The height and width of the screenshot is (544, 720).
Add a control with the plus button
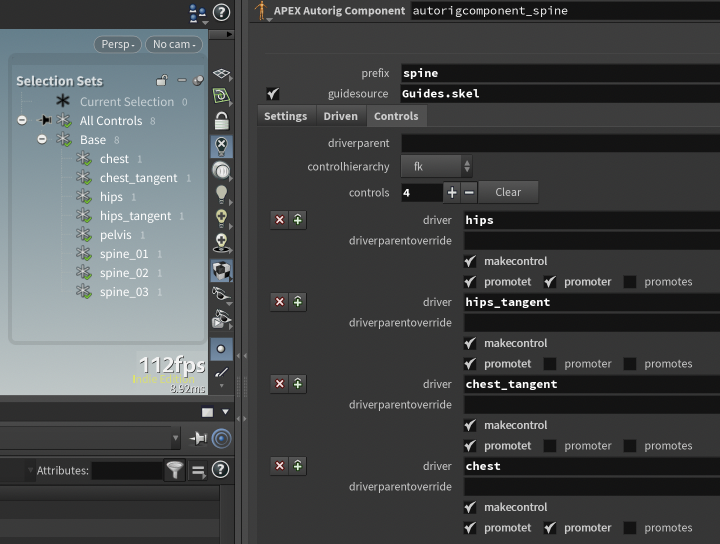[x=452, y=192]
